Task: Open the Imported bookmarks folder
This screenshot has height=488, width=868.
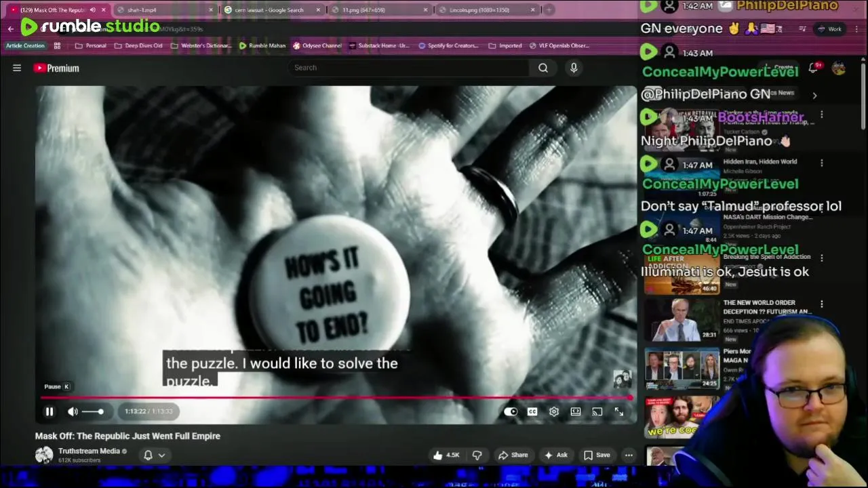Action: tap(505, 46)
